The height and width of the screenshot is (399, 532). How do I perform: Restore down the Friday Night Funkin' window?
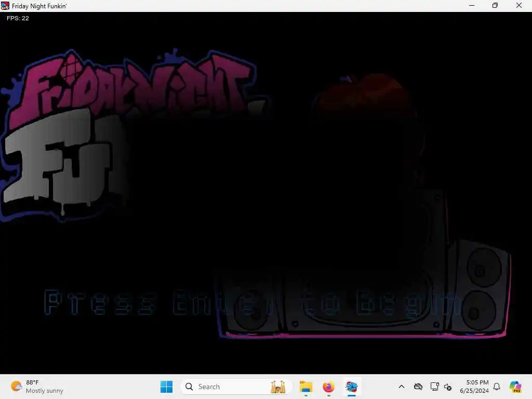[x=495, y=5]
